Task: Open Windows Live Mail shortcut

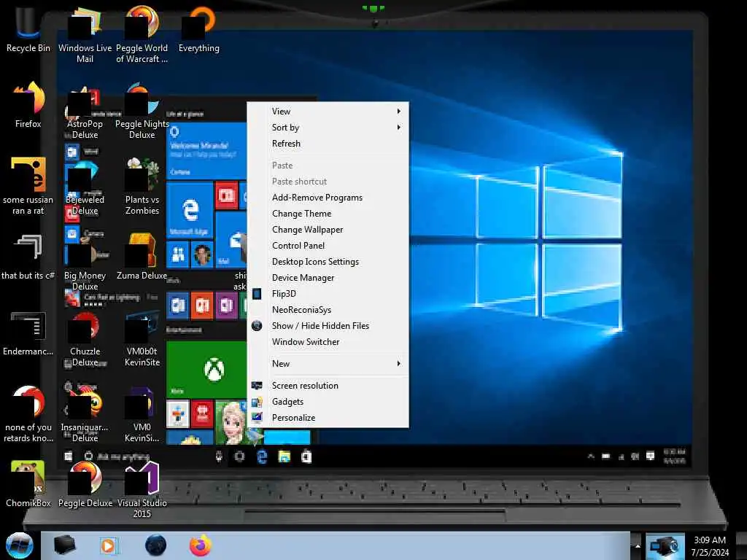Action: point(85,34)
